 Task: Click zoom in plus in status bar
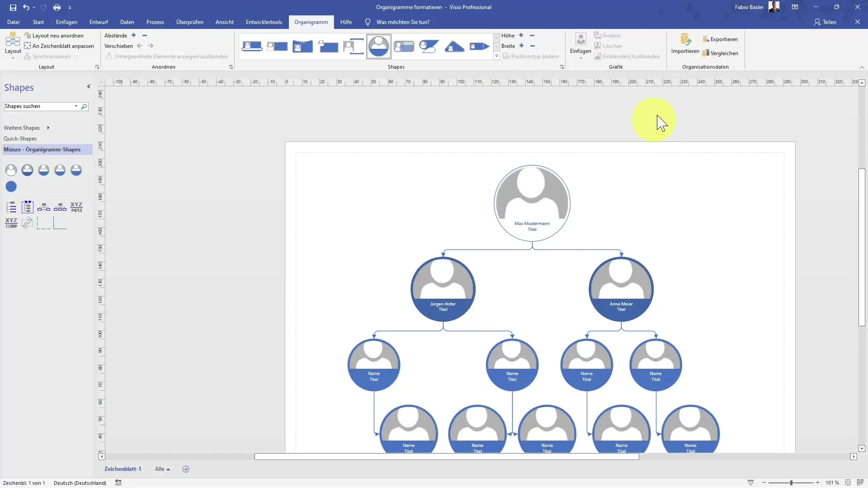point(817,483)
